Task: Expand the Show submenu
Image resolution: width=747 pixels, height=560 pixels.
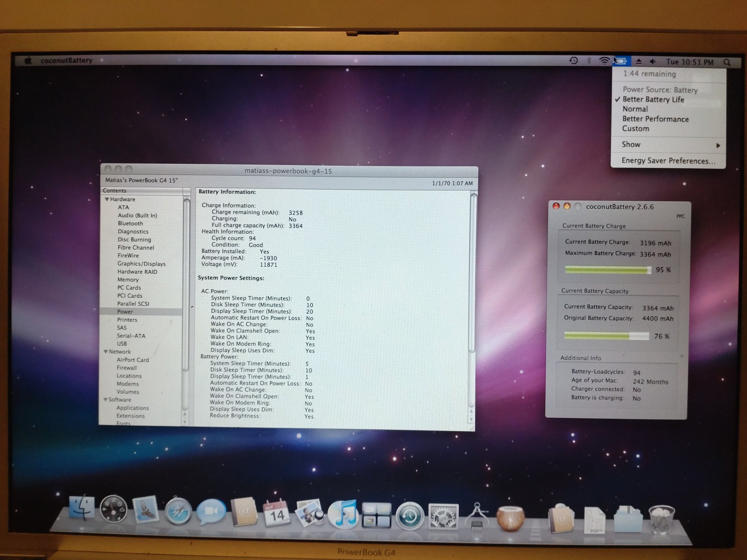Action: (x=668, y=145)
